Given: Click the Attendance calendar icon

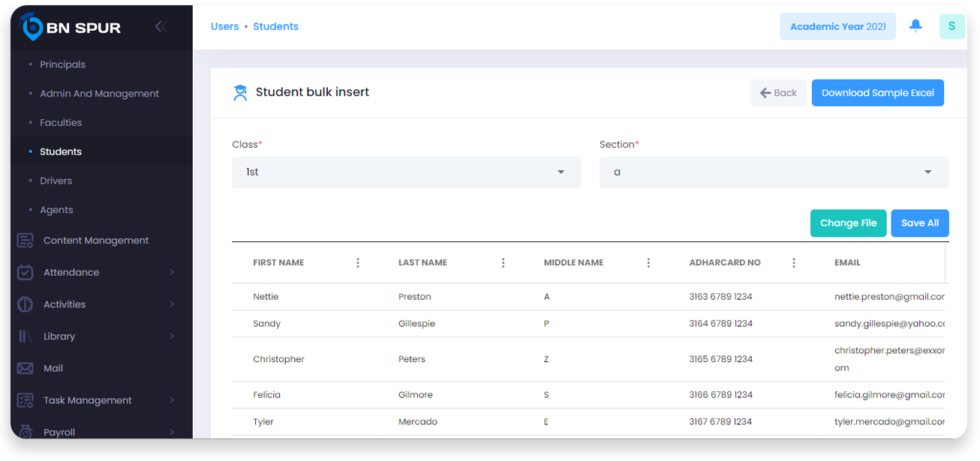Looking at the screenshot, I should tap(26, 273).
